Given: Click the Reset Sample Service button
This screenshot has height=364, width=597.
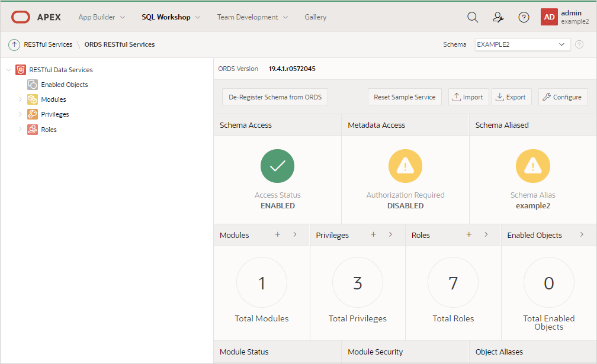Looking at the screenshot, I should tap(405, 97).
